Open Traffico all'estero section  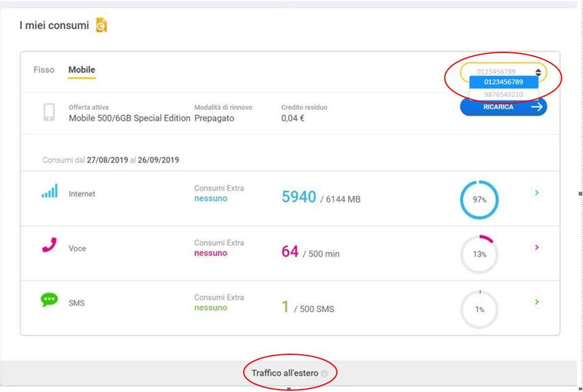[285, 373]
